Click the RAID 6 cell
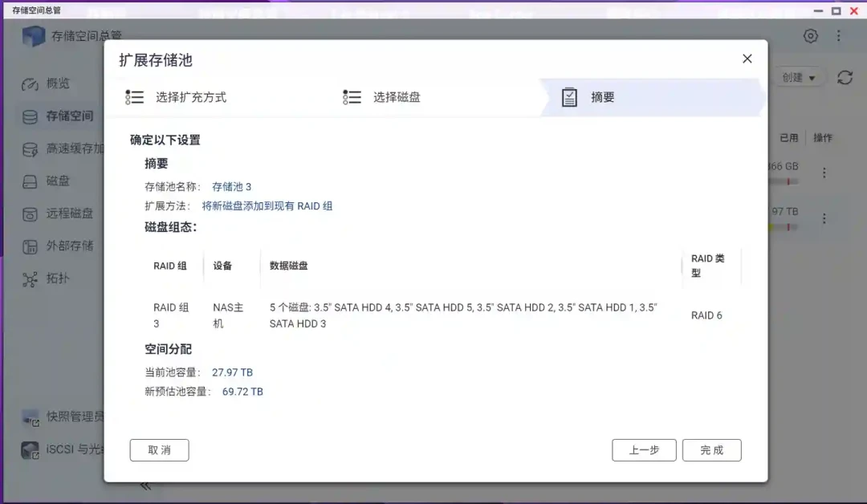Screen dimensions: 867x504 [x=706, y=315]
